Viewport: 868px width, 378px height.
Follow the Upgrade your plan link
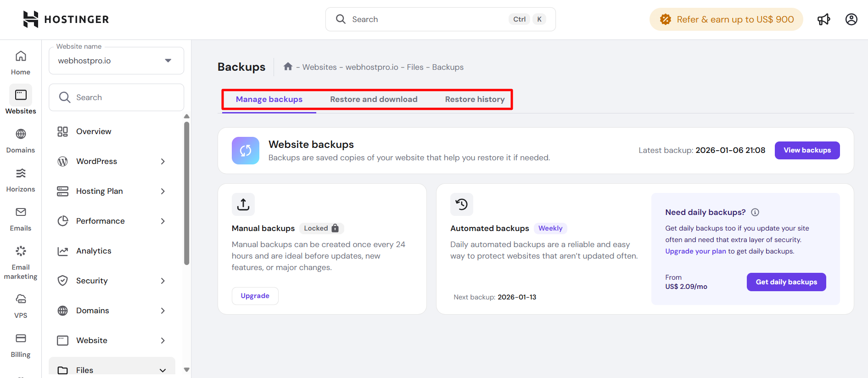click(695, 251)
